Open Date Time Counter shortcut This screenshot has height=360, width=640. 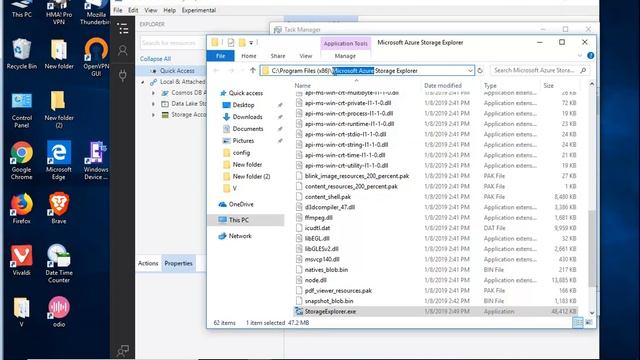pyautogui.click(x=59, y=264)
